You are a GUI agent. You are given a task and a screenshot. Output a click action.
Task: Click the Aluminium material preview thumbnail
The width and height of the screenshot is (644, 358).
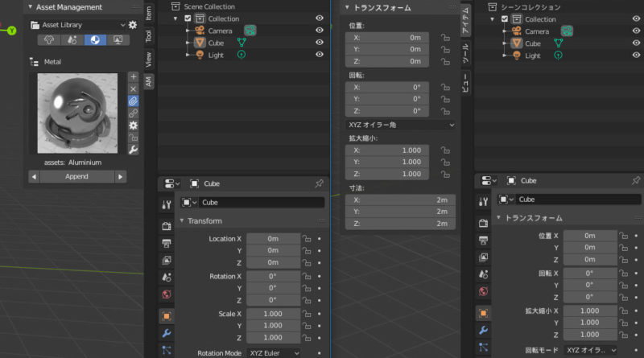tap(76, 113)
